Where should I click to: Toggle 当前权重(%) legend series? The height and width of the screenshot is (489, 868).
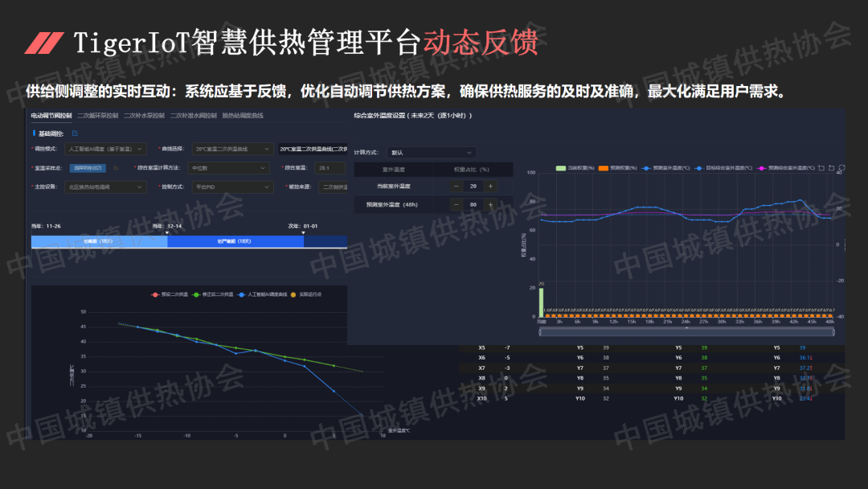pyautogui.click(x=575, y=168)
